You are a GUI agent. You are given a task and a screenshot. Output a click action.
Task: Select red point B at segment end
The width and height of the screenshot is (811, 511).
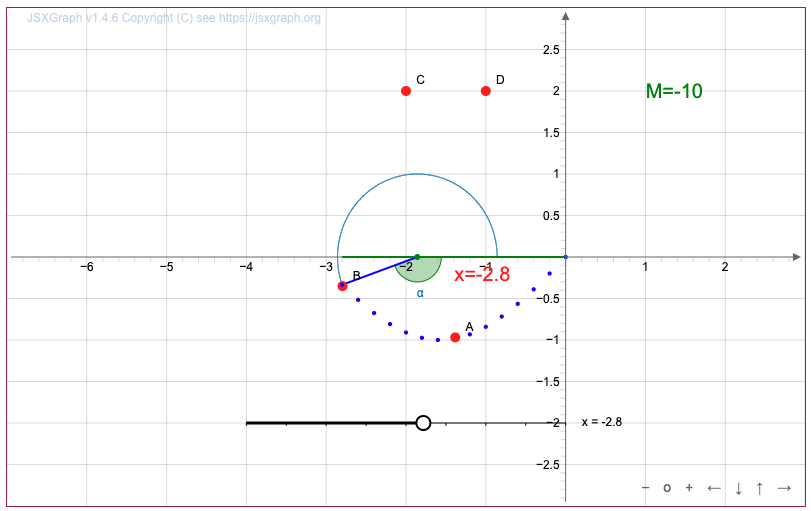pyautogui.click(x=342, y=286)
